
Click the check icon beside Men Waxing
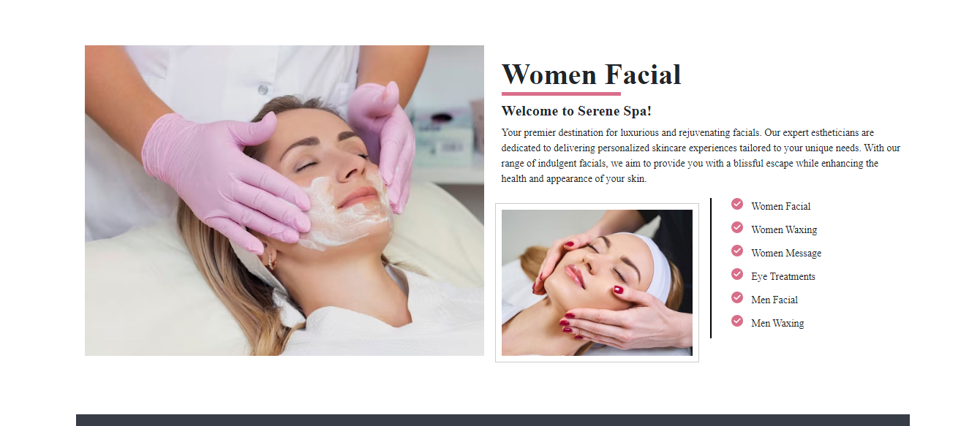click(x=737, y=321)
